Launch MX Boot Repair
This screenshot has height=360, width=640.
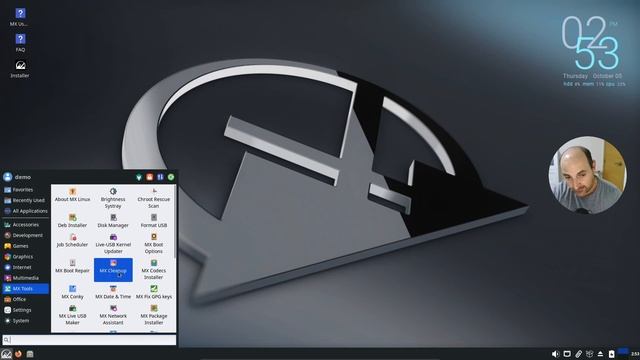click(x=72, y=266)
